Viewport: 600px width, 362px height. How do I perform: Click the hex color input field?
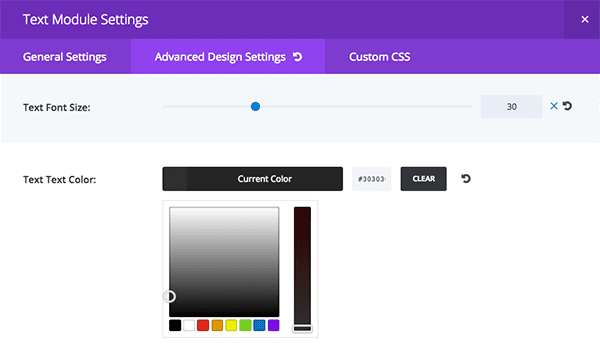coord(372,179)
